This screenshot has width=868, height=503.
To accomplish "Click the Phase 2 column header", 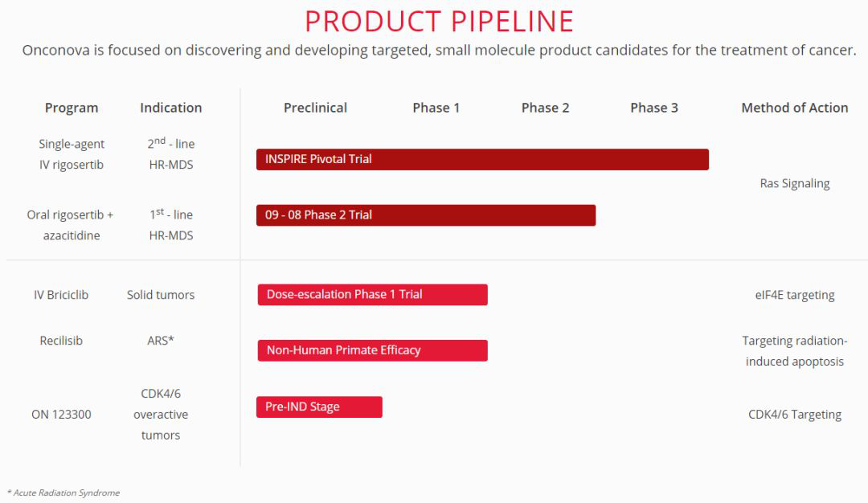I will 545,108.
